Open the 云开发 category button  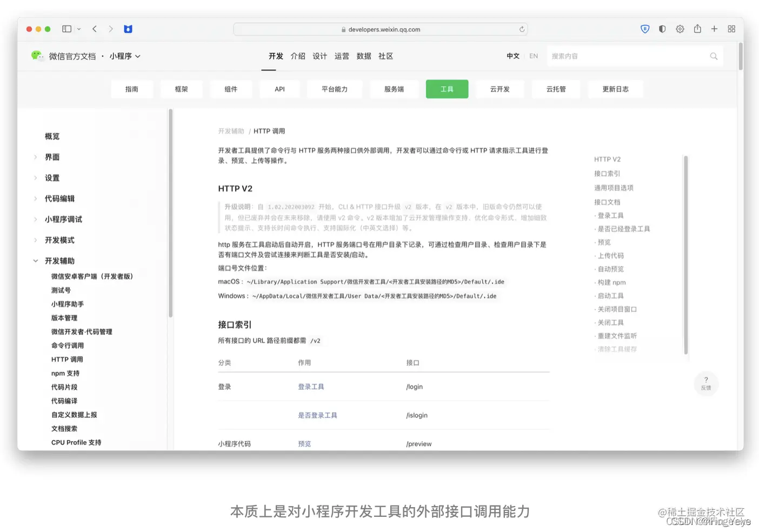500,89
